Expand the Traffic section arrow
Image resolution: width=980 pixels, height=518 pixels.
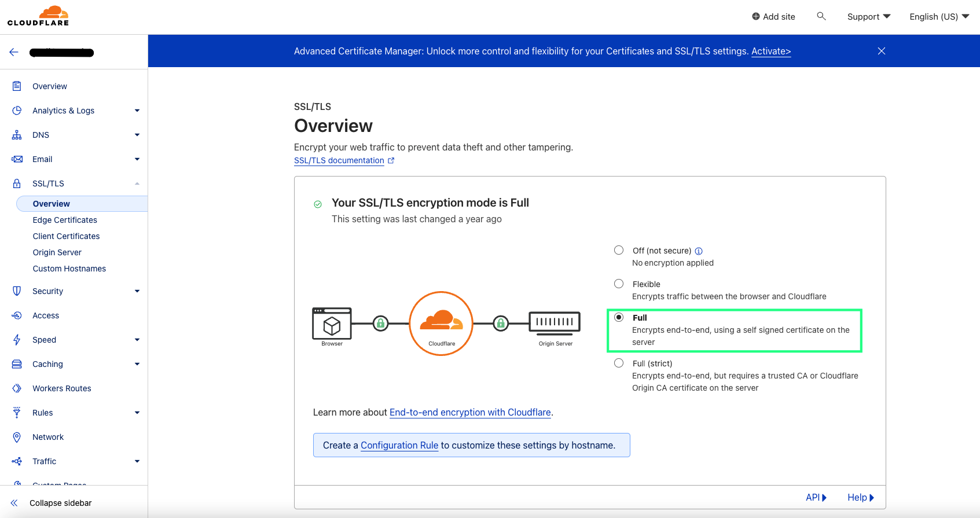(137, 461)
